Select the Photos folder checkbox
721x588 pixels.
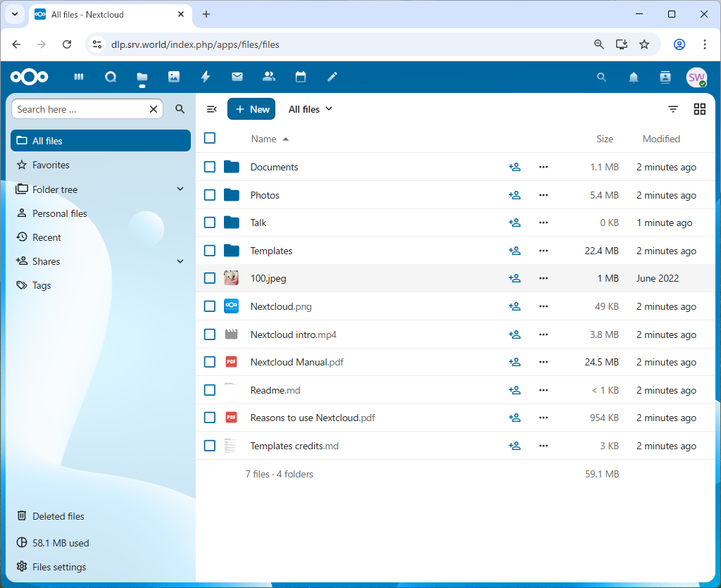click(x=210, y=195)
